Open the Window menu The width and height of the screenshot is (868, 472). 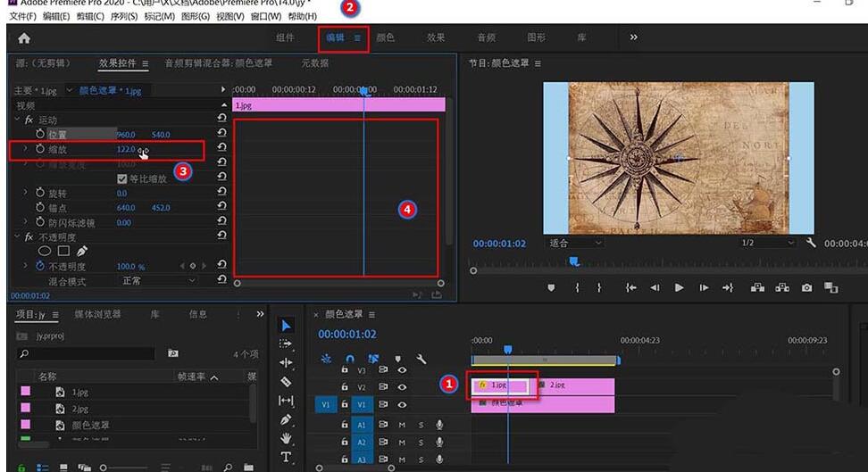pyautogui.click(x=266, y=16)
